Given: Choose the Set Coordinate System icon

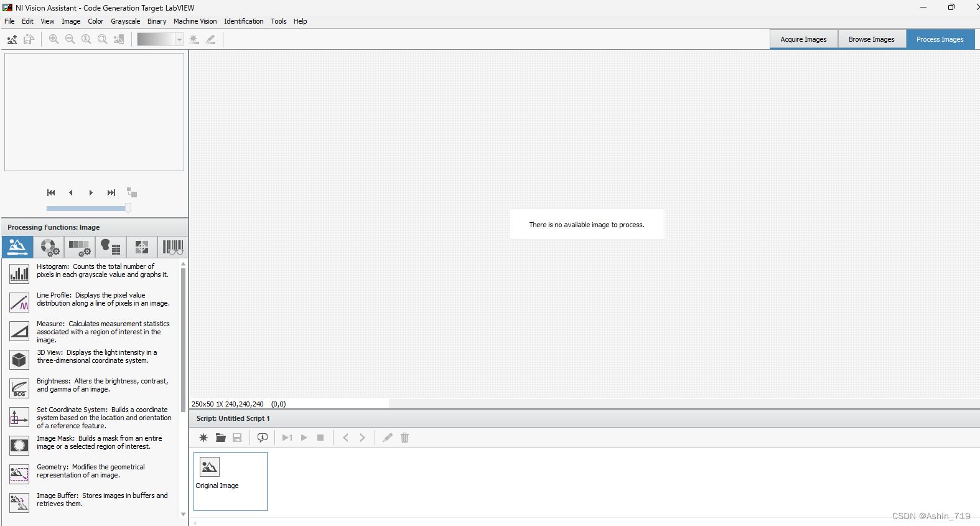Looking at the screenshot, I should 19,417.
